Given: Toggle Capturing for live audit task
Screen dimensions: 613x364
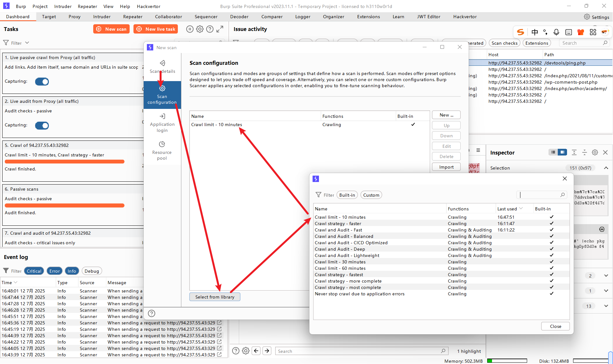Looking at the screenshot, I should click(42, 125).
